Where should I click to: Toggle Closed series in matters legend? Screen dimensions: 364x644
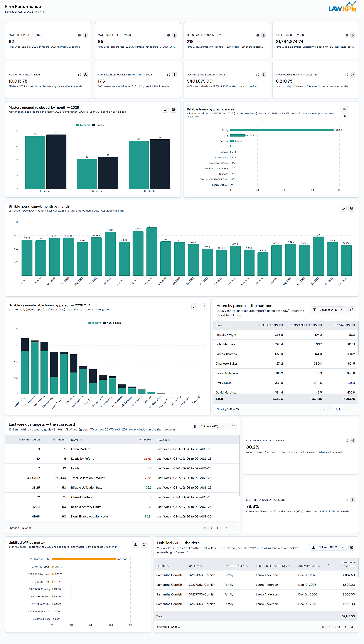coord(98,125)
